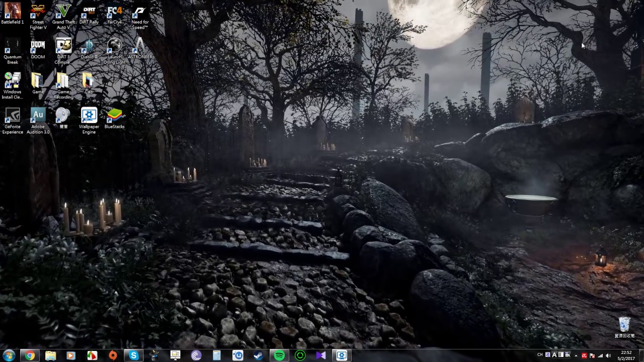Click the IME input method icon next to CH
This screenshot has height=362, width=644.
[548, 355]
